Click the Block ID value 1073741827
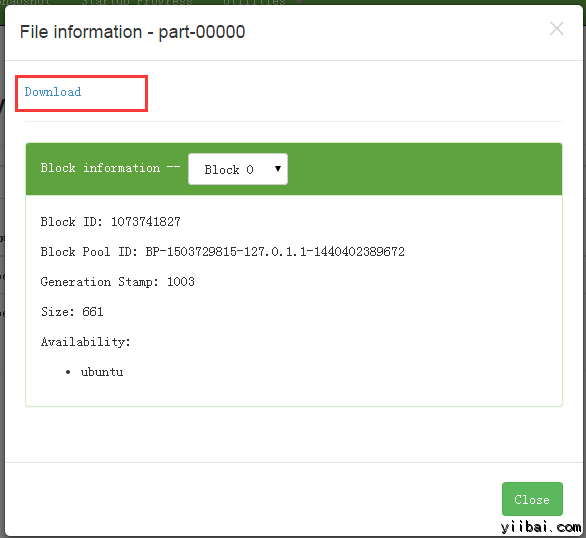The width and height of the screenshot is (586, 538). point(146,222)
